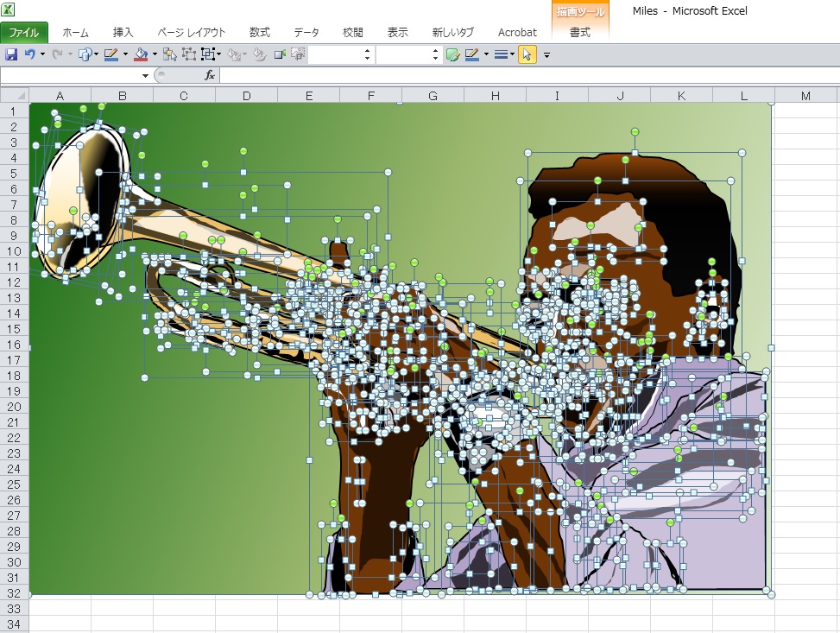This screenshot has width=840, height=633.
Task: Select the 書式 drawing tools tab
Action: tap(580, 33)
